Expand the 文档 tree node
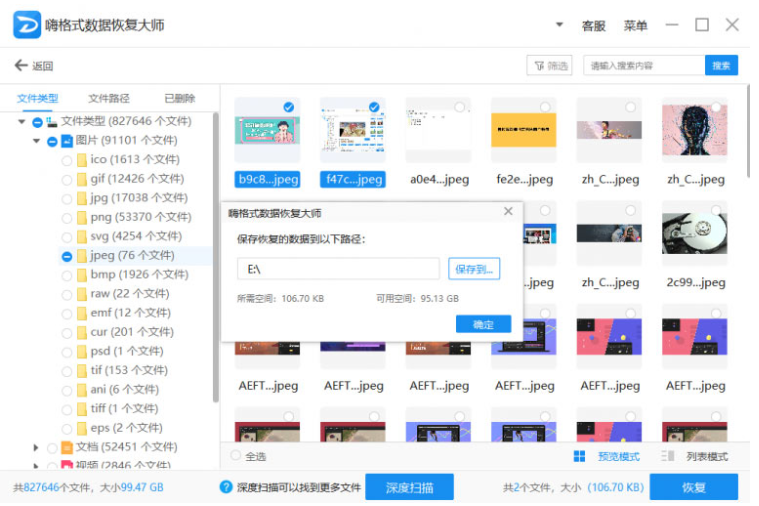This screenshot has width=759, height=506. [x=37, y=447]
